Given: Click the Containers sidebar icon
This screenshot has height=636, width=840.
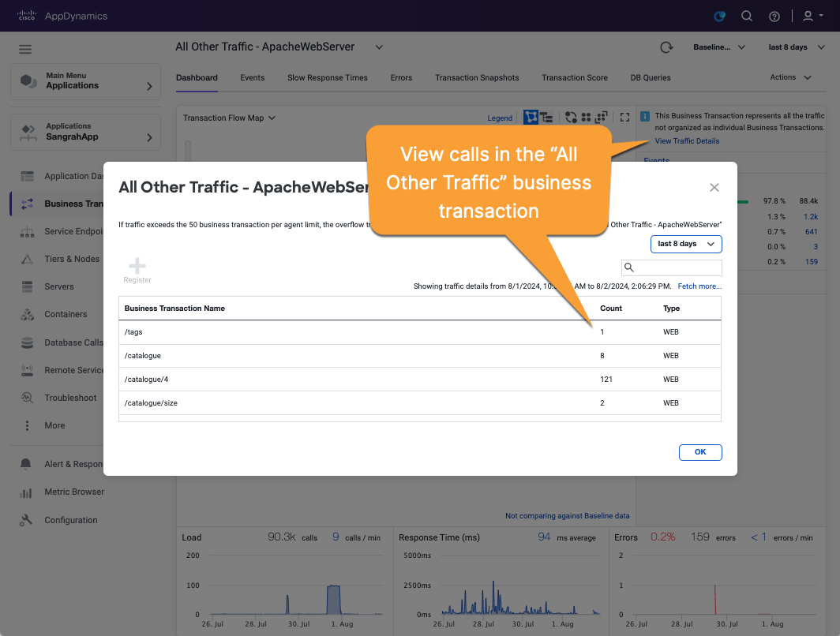Looking at the screenshot, I should (28, 314).
